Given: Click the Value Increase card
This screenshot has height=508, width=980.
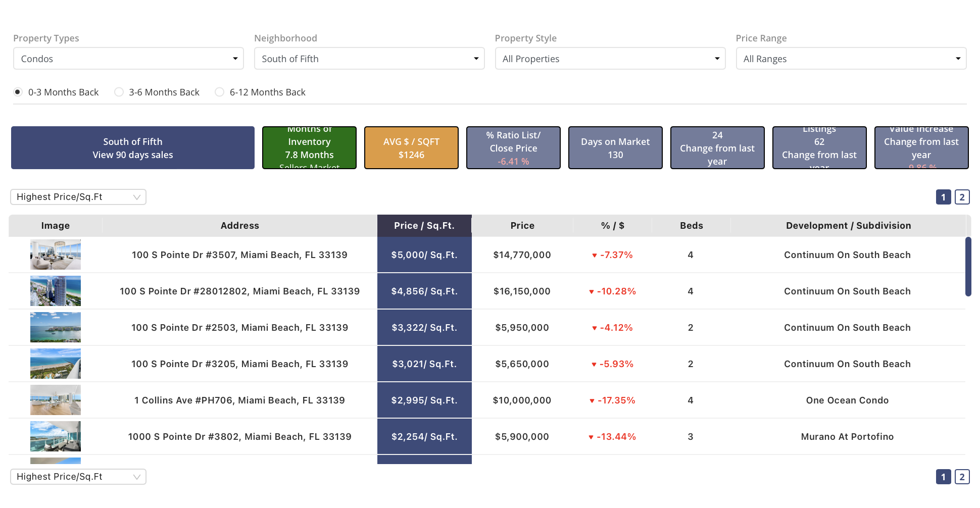Looking at the screenshot, I should (921, 148).
